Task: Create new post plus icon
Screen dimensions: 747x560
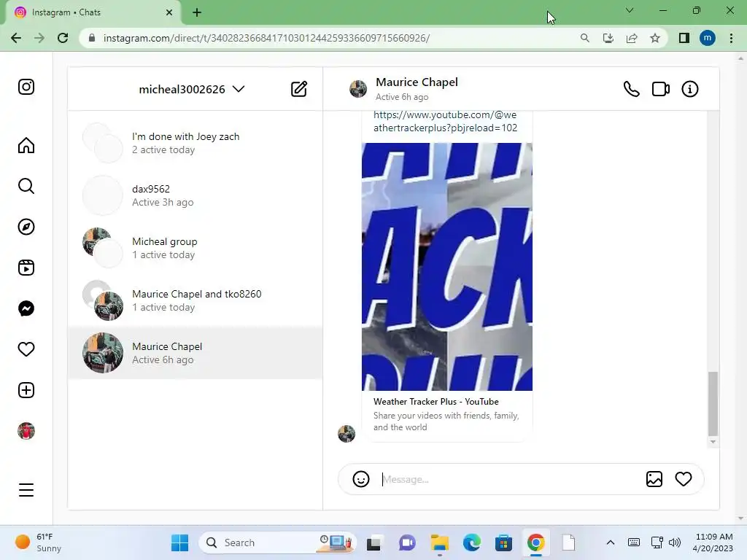Action: (26, 390)
